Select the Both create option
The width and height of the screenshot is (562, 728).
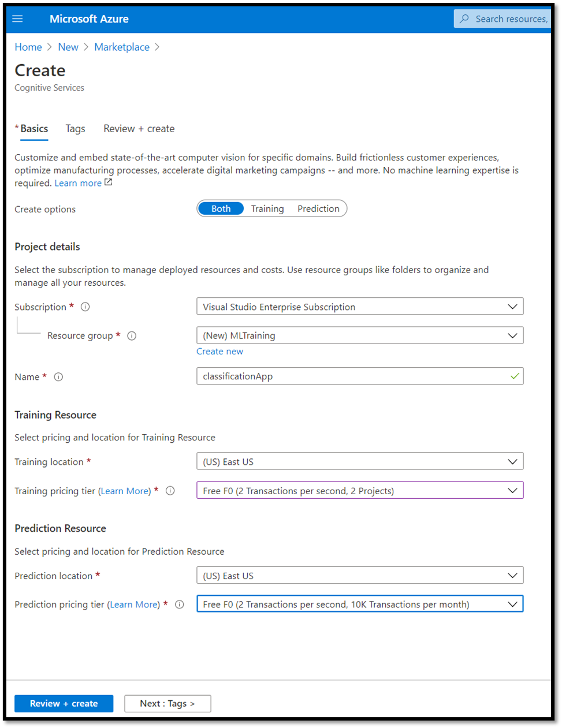pos(221,208)
